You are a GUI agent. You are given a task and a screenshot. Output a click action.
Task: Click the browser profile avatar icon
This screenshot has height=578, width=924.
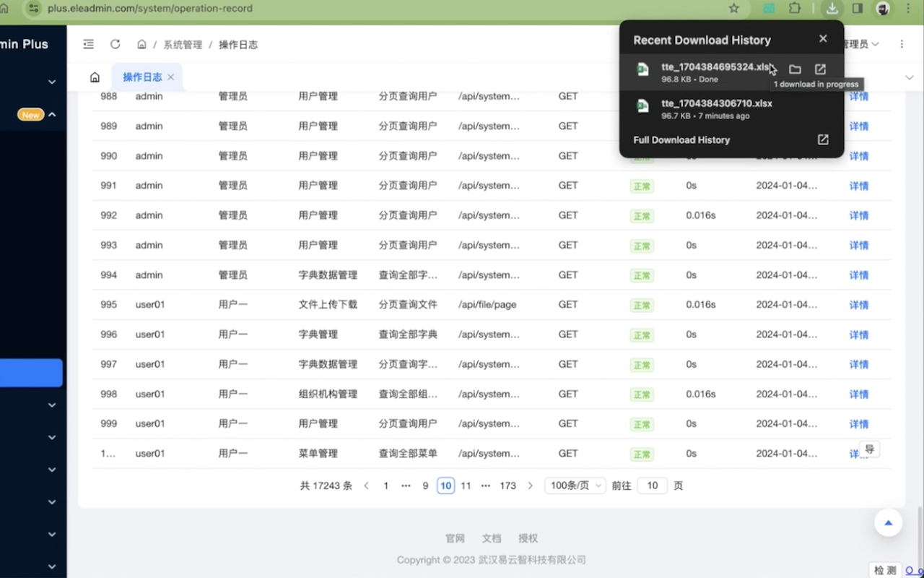click(882, 9)
